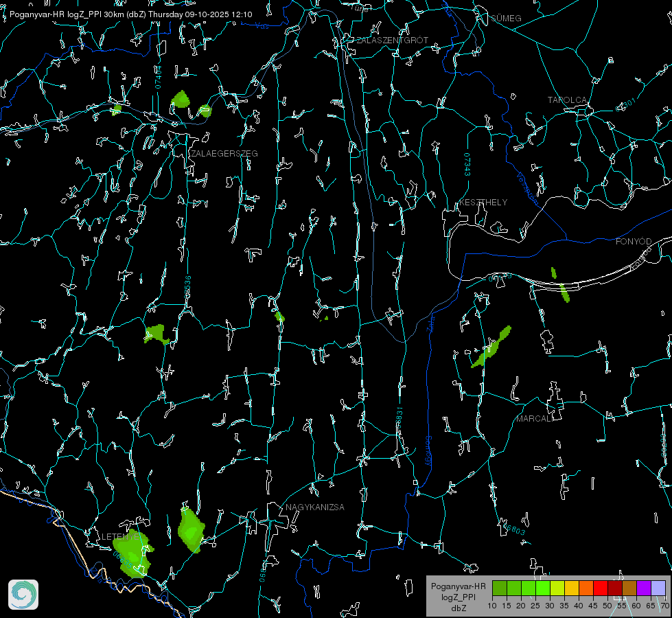This screenshot has width=672, height=618.
Task: Click the radar echo east of Letenye
Action: 190,529
